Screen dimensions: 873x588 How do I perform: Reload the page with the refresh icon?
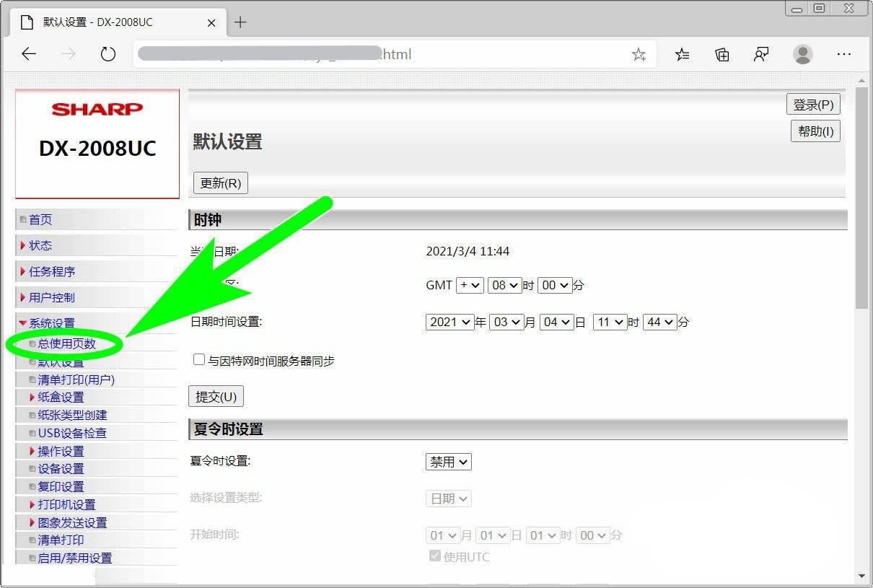tap(108, 54)
